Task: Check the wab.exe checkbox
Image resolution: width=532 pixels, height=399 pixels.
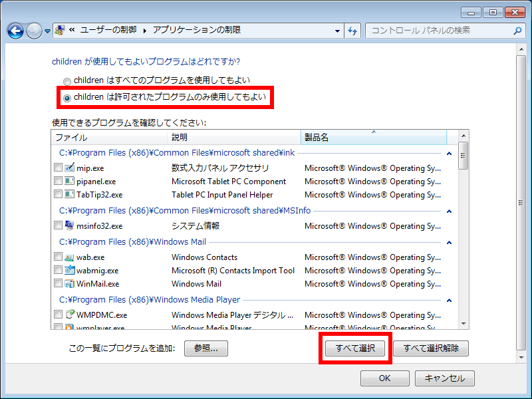Action: point(58,256)
